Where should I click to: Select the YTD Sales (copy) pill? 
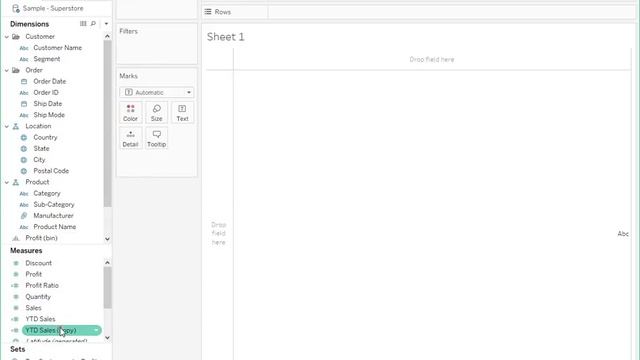pos(62,330)
